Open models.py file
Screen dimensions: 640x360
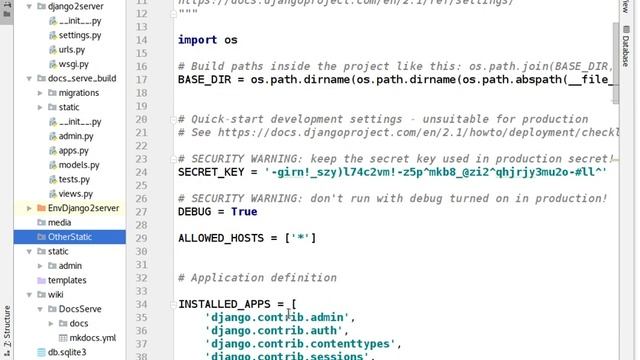click(x=79, y=165)
